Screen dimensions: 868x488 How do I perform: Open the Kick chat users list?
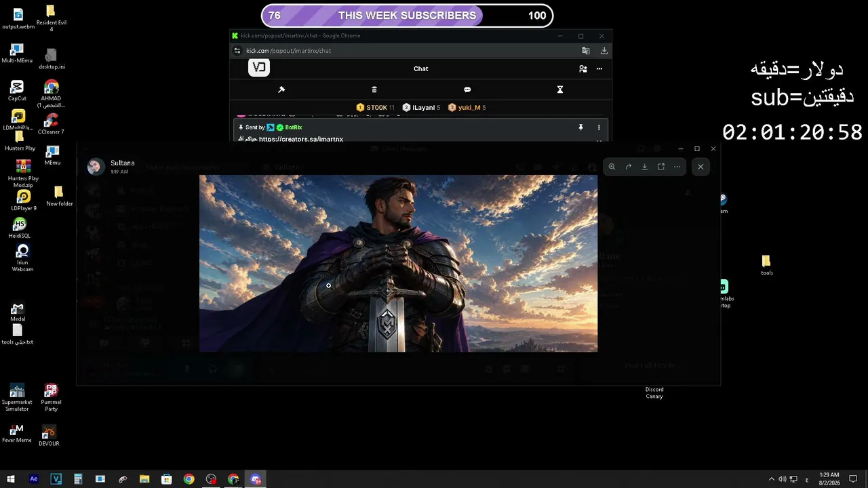click(x=583, y=68)
